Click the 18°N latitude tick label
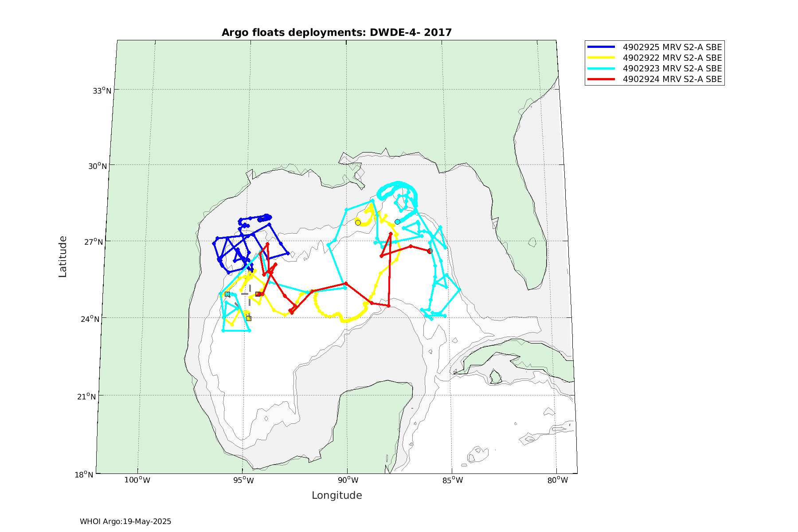This screenshot has height=532, width=798. 84,474
